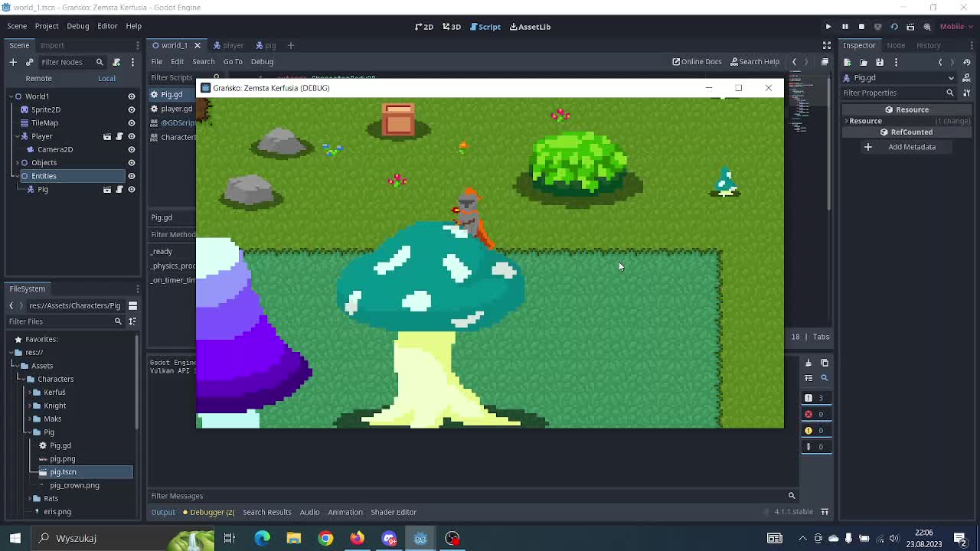Screen dimensions: 980x551
Task: Click the instance child scene link icon
Action: click(x=29, y=62)
